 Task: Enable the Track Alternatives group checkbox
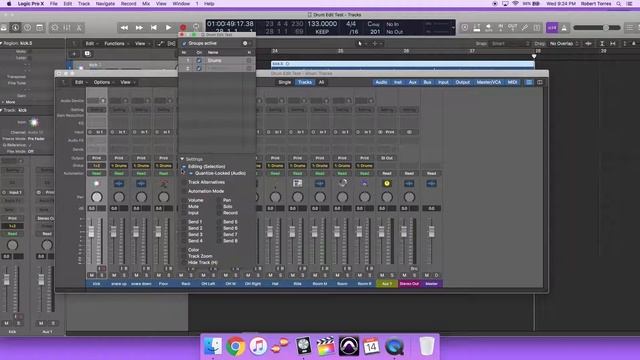[x=184, y=182]
